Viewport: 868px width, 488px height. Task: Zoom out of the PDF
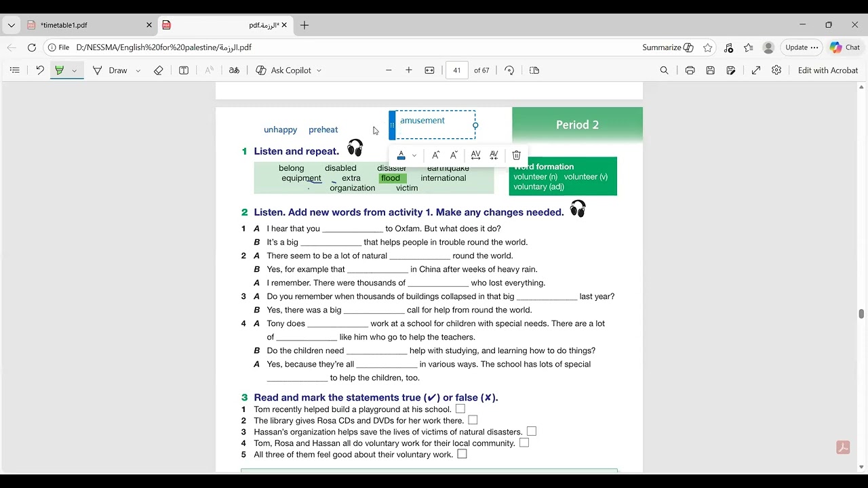pos(389,70)
